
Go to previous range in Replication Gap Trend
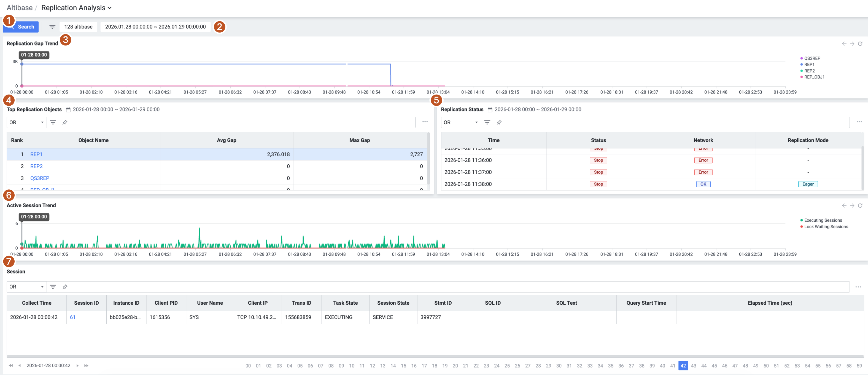[x=844, y=44]
